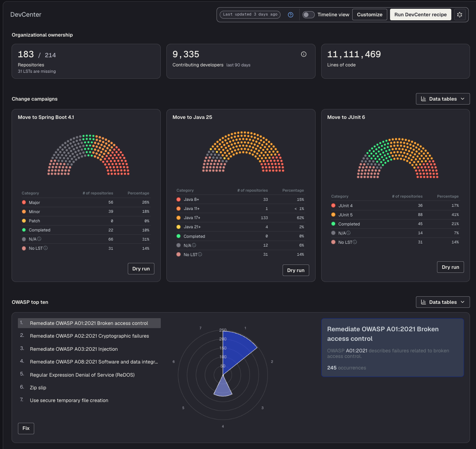This screenshot has height=449, width=476.
Task: Select the Zip slip list item
Action: [x=89, y=387]
